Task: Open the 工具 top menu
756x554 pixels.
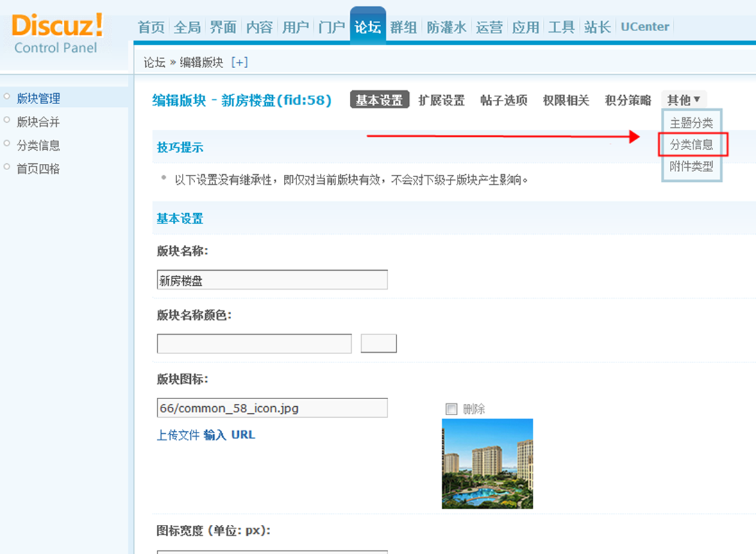Action: [x=561, y=28]
